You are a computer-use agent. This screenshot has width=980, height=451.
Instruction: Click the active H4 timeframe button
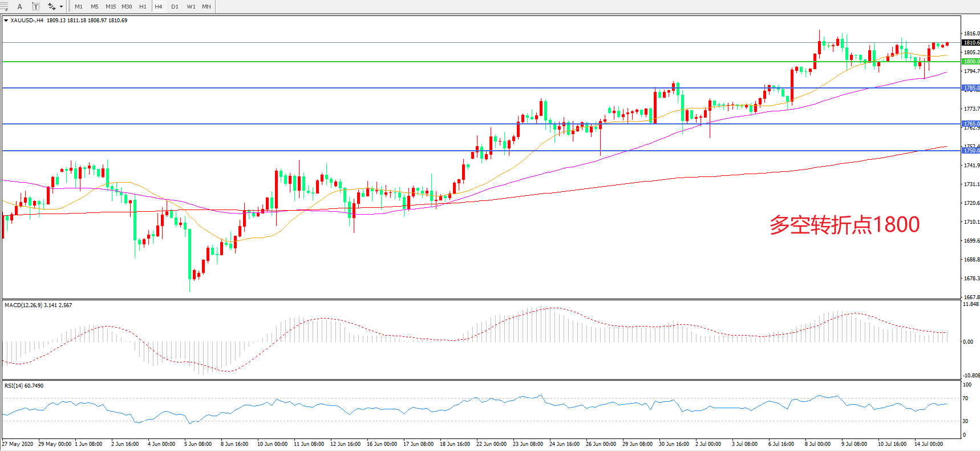159,7
